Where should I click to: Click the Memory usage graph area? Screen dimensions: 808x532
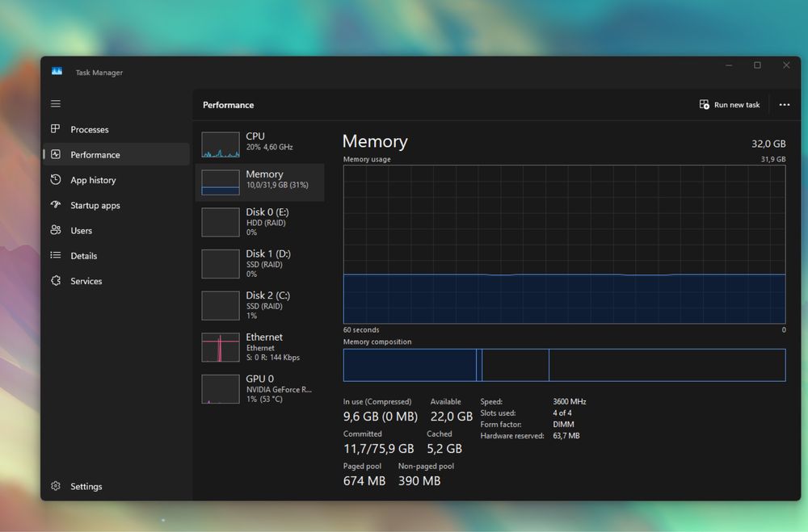(x=564, y=245)
